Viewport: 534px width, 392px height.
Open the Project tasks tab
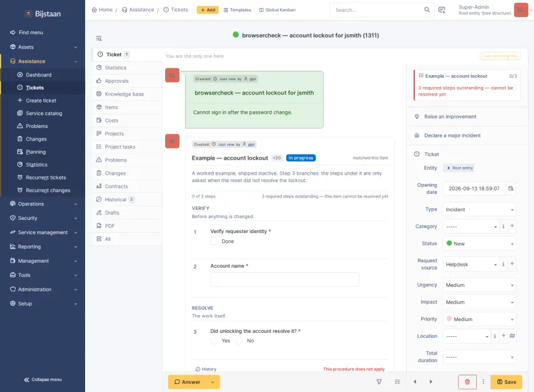(x=127, y=147)
